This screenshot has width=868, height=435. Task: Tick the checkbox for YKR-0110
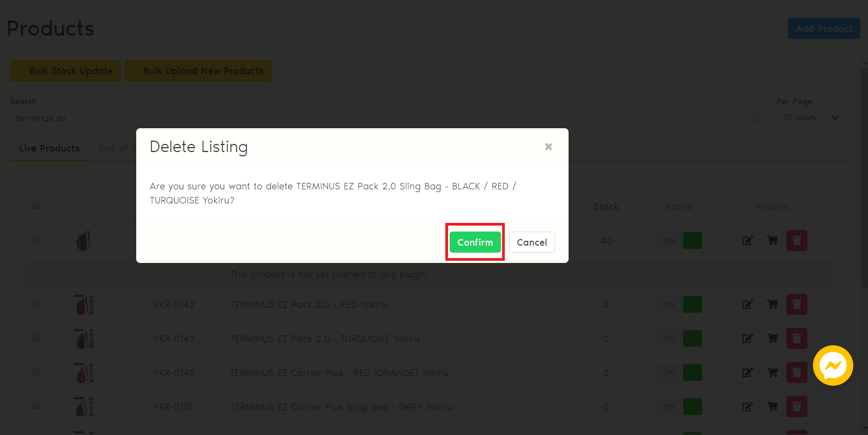click(x=37, y=405)
